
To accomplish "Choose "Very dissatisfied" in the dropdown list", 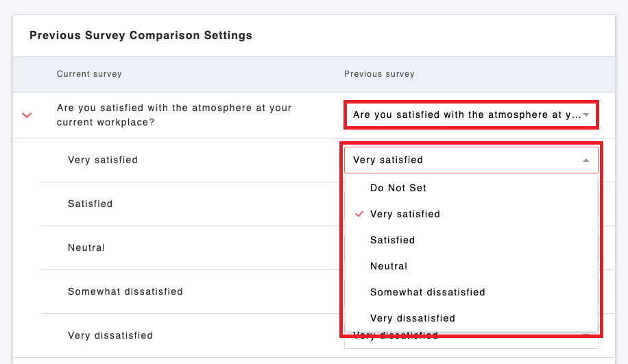I will click(413, 318).
